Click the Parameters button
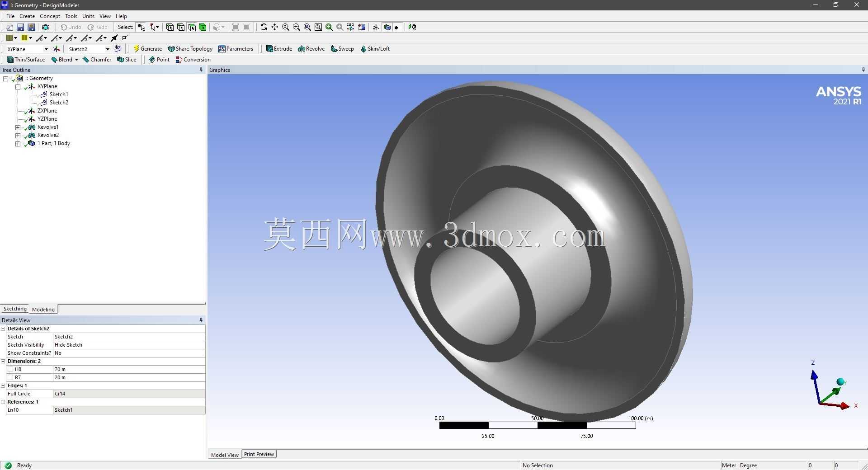Screen dimensions: 868x470 pyautogui.click(x=236, y=49)
